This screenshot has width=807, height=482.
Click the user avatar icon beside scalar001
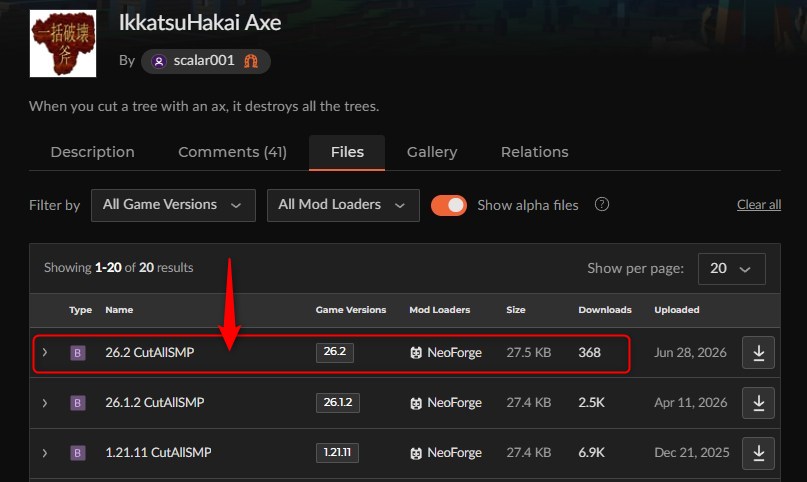coord(159,62)
